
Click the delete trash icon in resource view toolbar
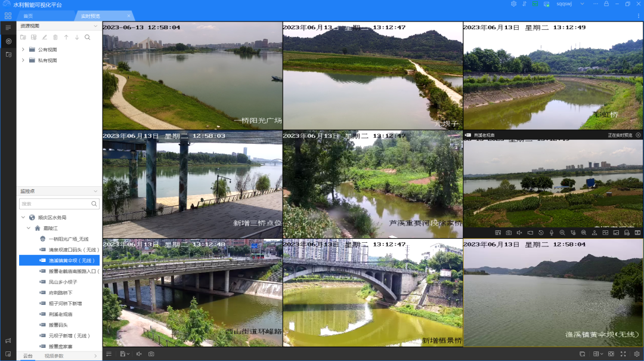coord(55,37)
